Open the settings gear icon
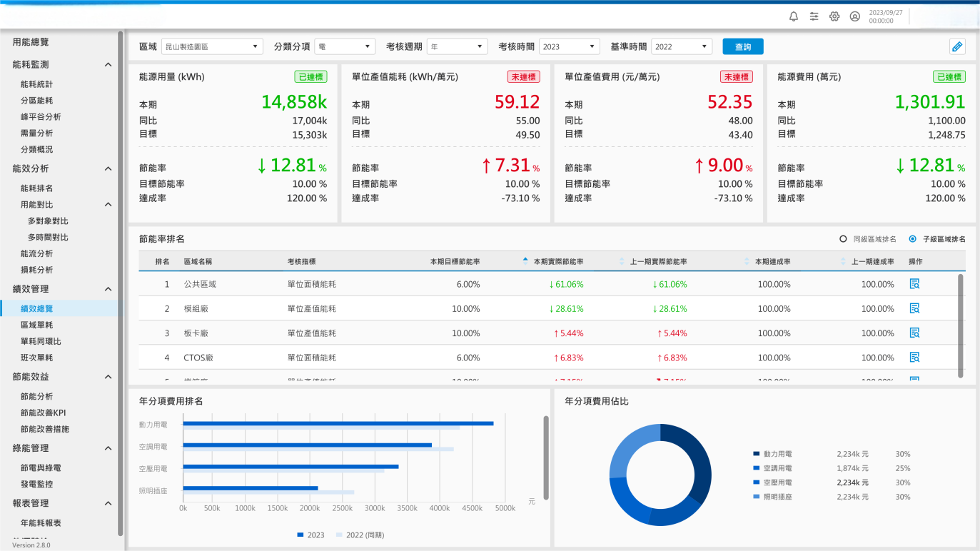The height and width of the screenshot is (551, 980). 834,16
